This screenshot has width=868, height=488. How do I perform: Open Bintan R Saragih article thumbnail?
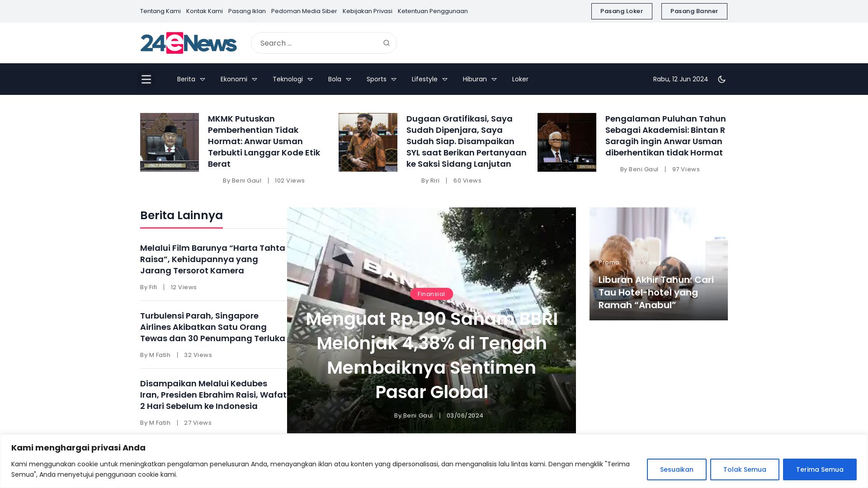(x=567, y=142)
